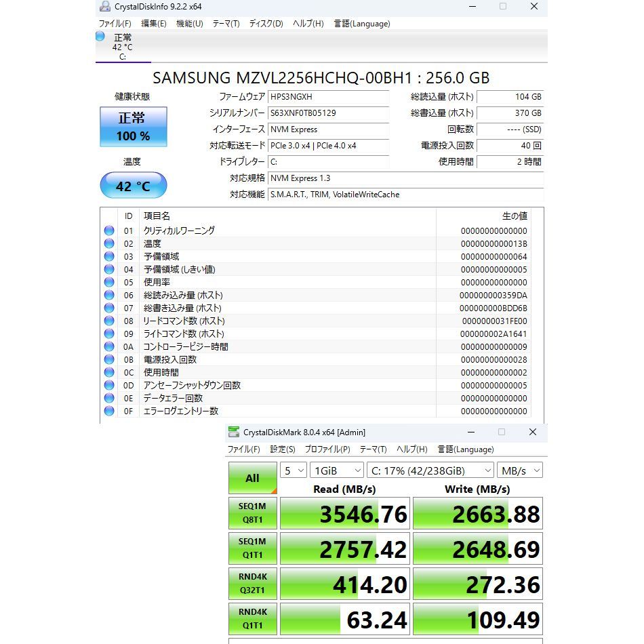644x644 pixels.
Task: Click transfer mode field PCIe 3.0 x4
Action: pos(328,145)
